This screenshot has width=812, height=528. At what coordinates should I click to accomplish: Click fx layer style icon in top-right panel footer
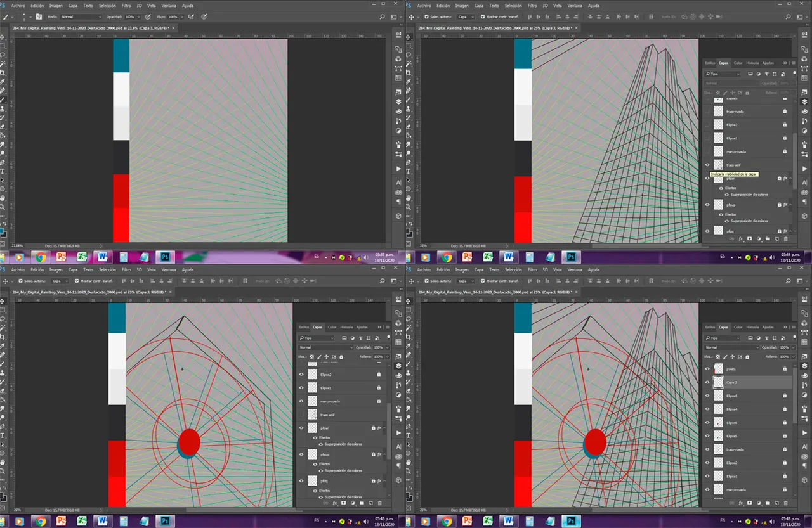[x=740, y=239]
